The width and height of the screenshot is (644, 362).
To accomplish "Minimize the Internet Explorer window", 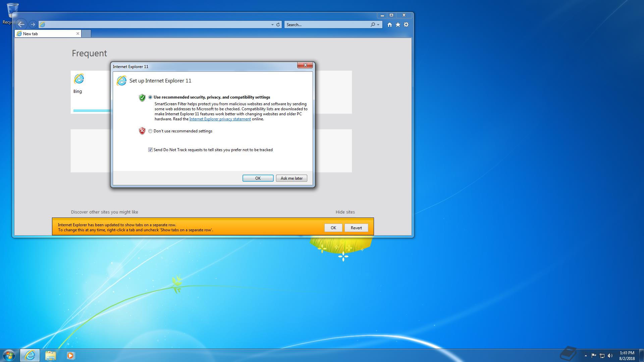I will click(x=382, y=15).
